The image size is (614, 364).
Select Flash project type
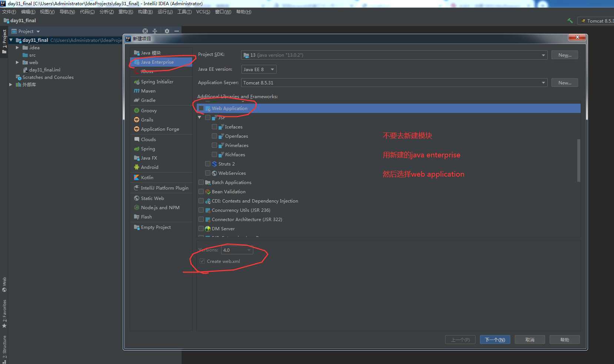coord(146,217)
